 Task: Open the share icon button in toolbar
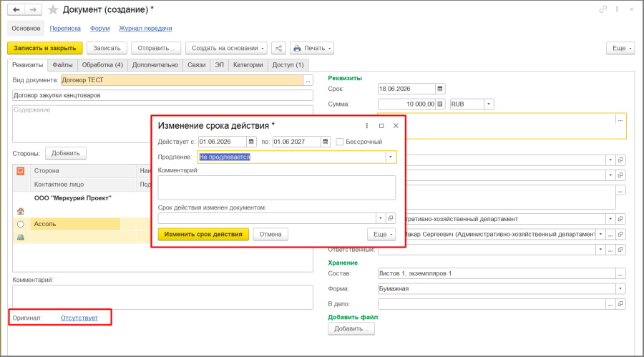point(278,48)
